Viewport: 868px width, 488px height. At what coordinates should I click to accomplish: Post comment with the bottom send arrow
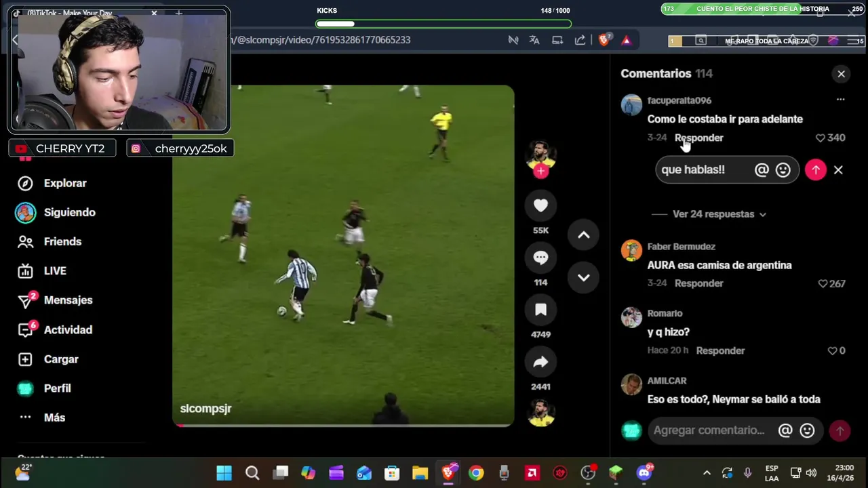[x=840, y=430]
